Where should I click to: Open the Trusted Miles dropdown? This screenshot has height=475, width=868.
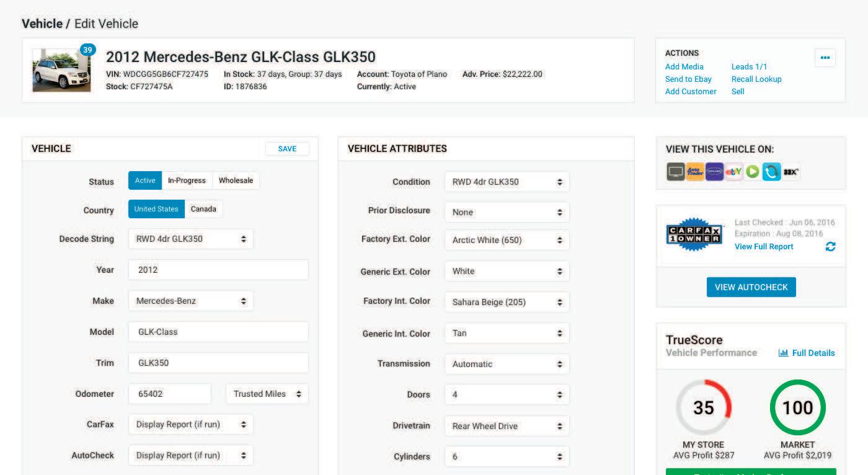pos(267,394)
